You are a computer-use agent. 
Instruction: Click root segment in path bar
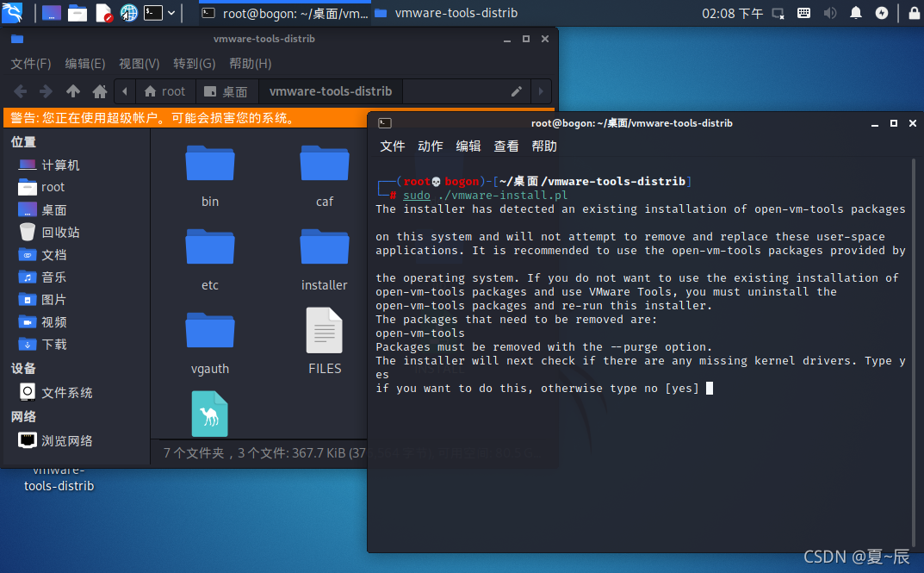(165, 91)
